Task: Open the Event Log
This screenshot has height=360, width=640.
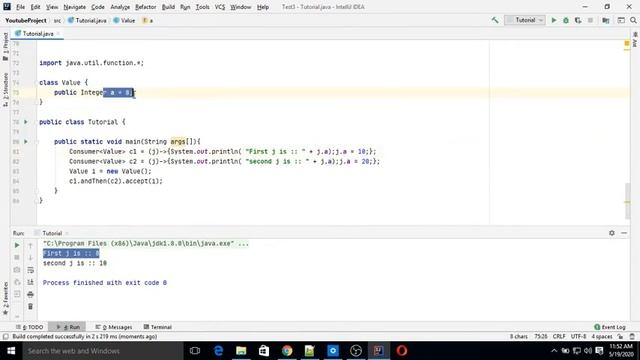Action: (610, 327)
